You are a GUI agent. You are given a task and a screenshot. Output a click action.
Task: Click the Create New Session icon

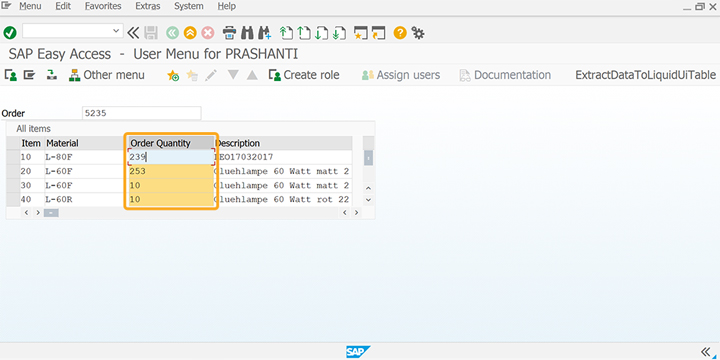(361, 33)
